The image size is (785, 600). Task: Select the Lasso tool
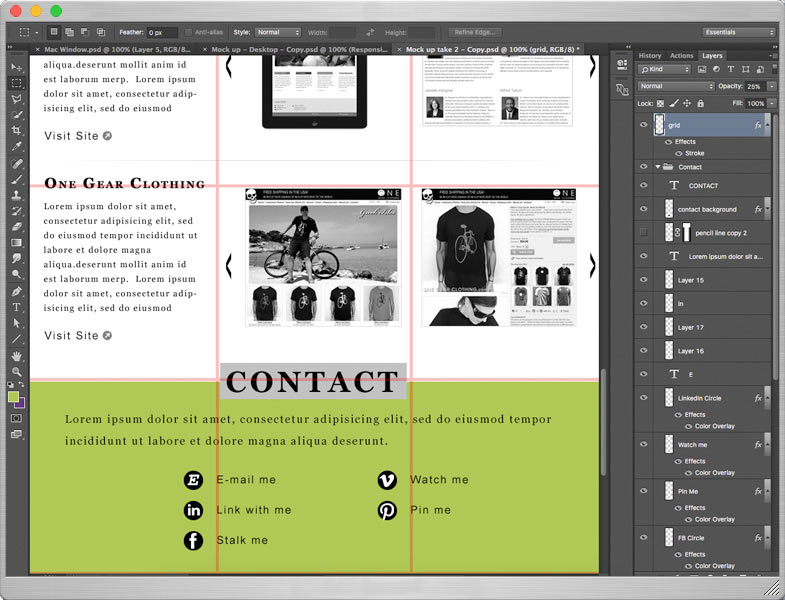click(16, 100)
